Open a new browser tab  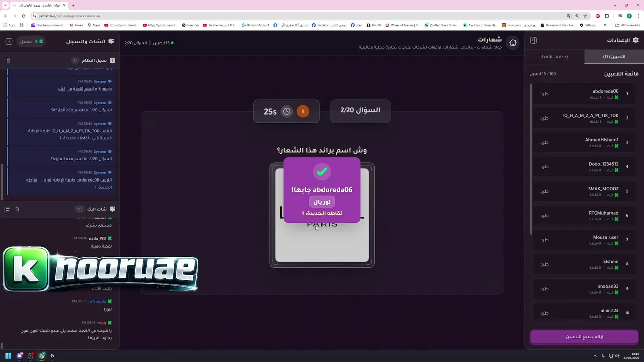click(x=73, y=5)
